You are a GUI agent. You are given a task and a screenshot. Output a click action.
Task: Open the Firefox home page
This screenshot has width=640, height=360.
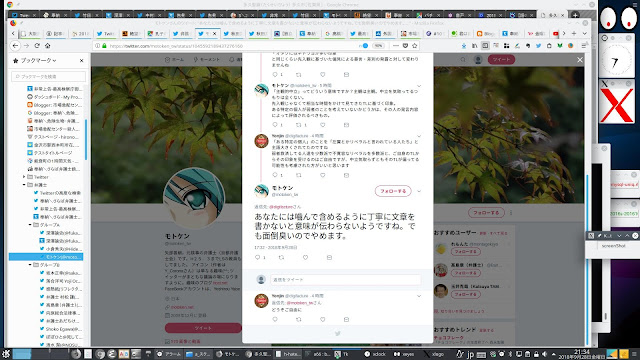point(48,46)
